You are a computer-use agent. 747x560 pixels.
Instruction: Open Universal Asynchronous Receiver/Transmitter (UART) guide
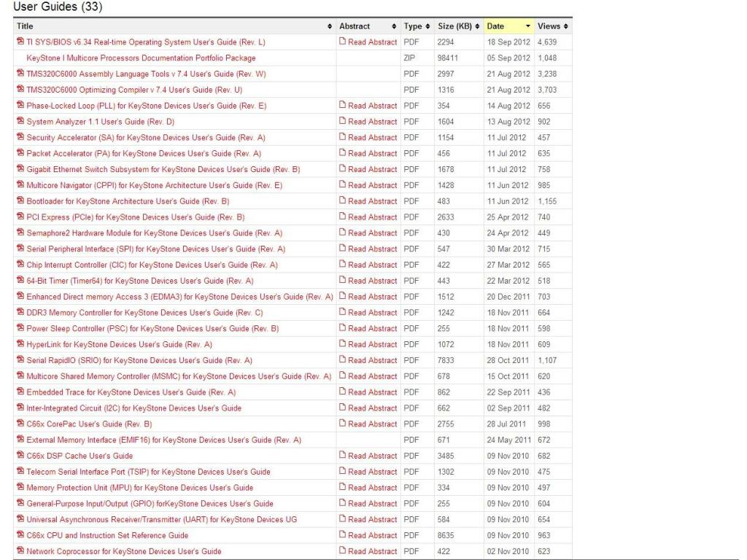point(161,519)
